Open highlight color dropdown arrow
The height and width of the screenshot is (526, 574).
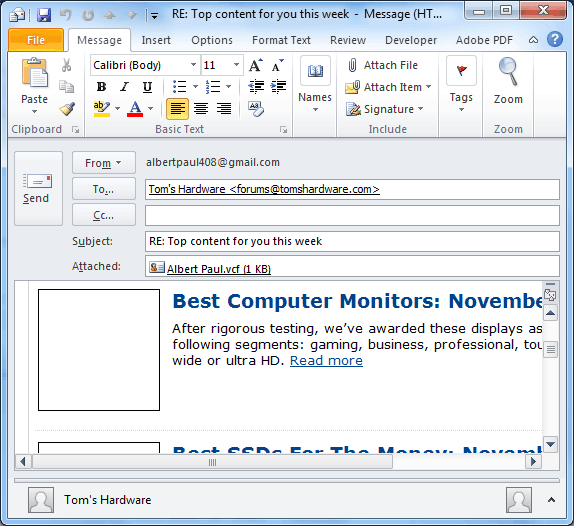pyautogui.click(x=117, y=109)
